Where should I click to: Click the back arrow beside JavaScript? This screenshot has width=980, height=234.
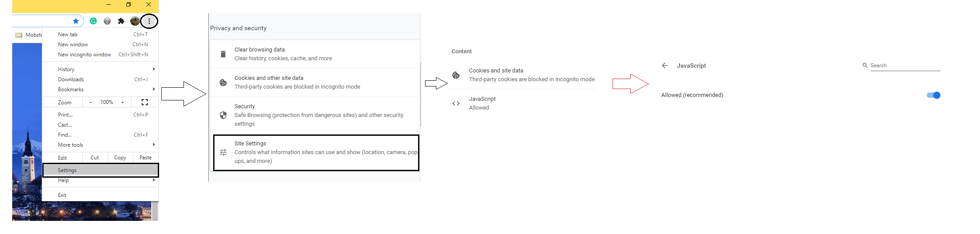[x=665, y=65]
